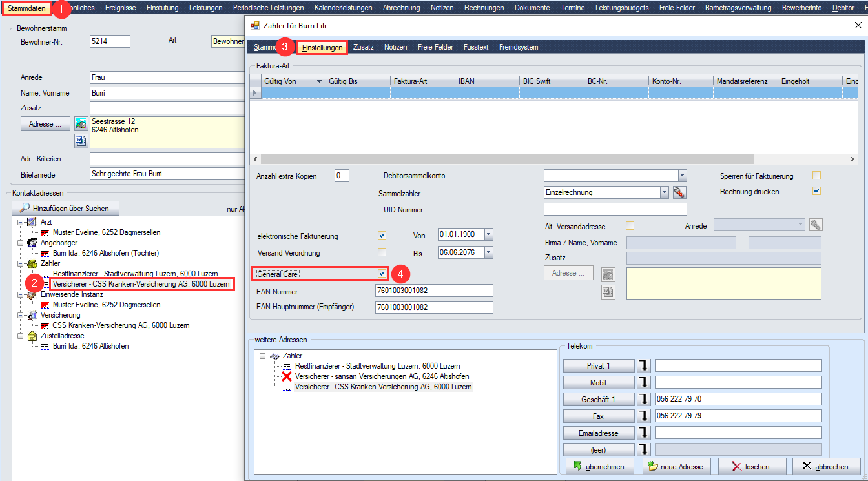Select Burri Ida (Tochter) under Angehöriger
868x481 pixels.
(x=105, y=253)
